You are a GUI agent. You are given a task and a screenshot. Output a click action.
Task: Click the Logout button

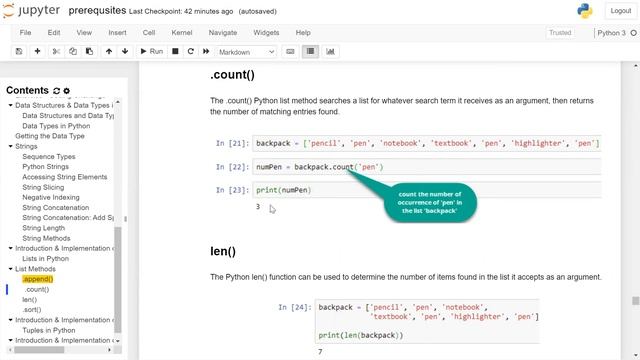(620, 11)
